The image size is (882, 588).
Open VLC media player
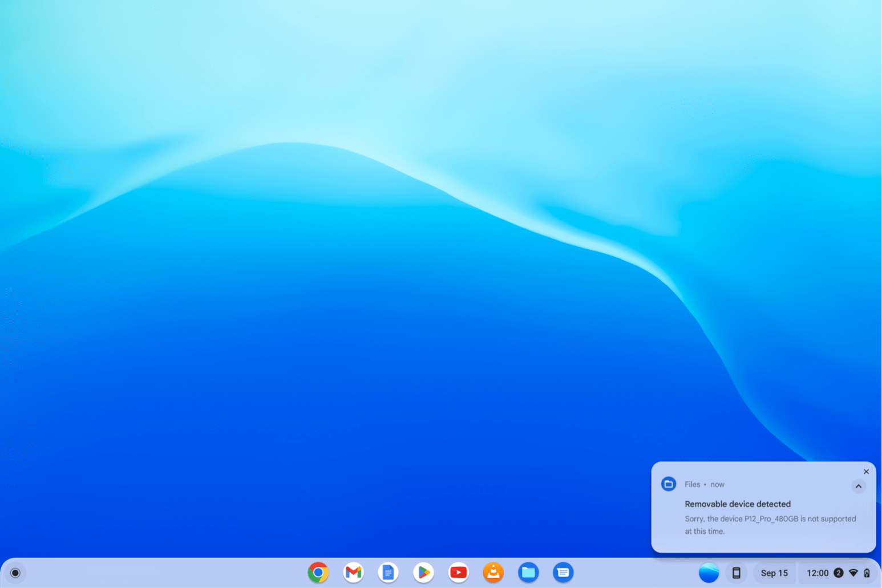(x=493, y=572)
